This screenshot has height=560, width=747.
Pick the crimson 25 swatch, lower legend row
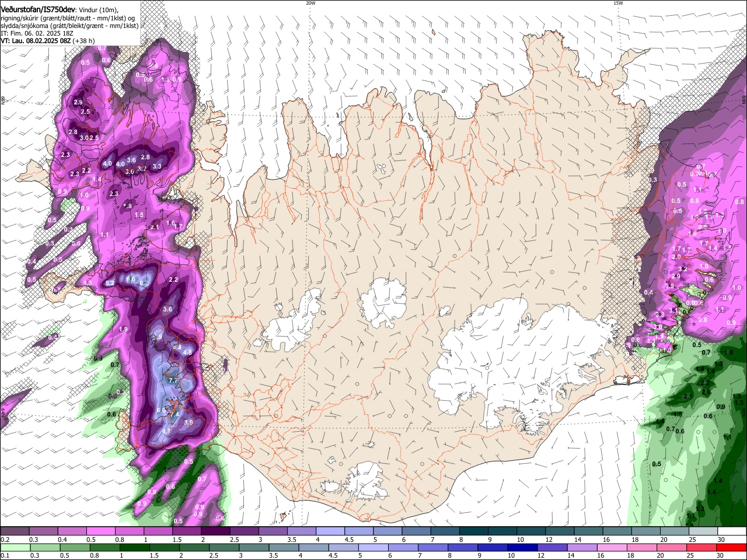(x=701, y=547)
